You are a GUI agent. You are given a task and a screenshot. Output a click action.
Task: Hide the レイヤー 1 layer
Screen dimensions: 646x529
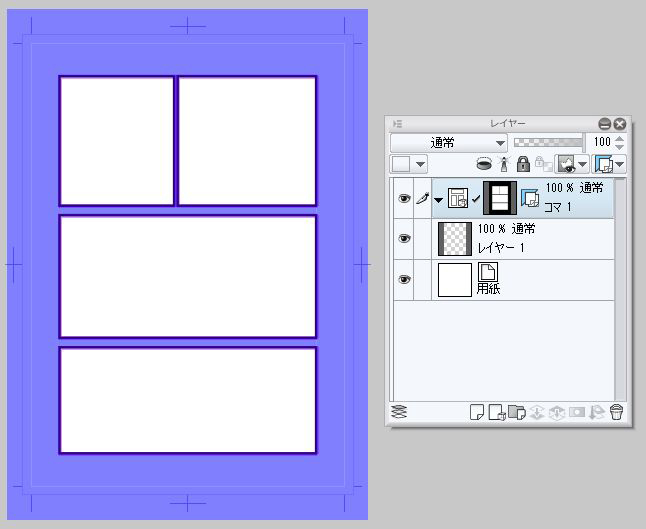(404, 239)
